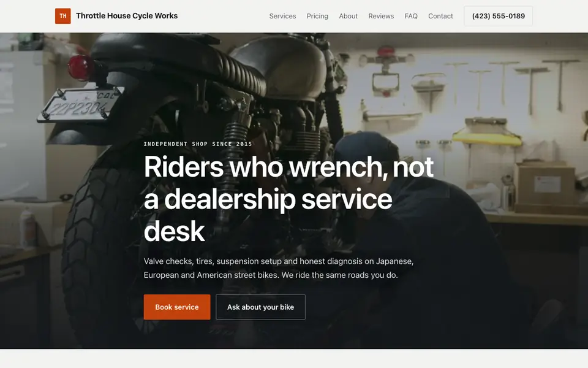Select the About nav link
588x368 pixels.
point(348,16)
